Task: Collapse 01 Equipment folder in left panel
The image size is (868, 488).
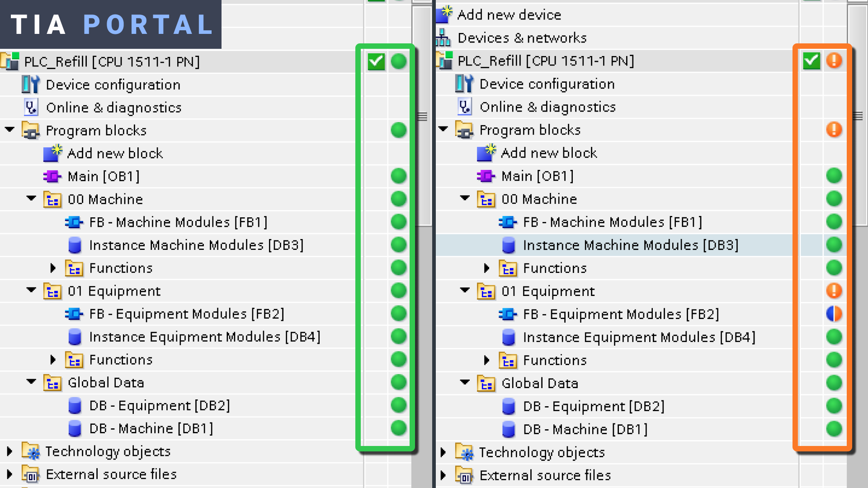Action: tap(31, 290)
